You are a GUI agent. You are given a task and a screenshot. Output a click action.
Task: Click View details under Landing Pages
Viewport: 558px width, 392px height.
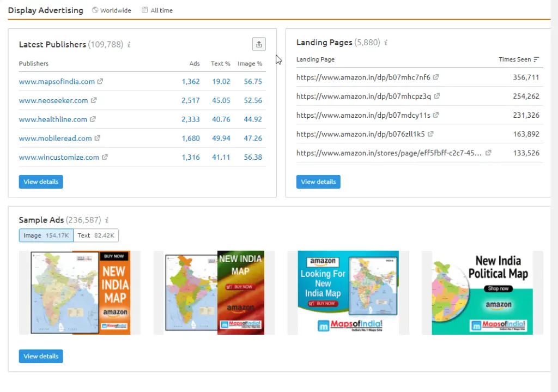[x=318, y=182]
